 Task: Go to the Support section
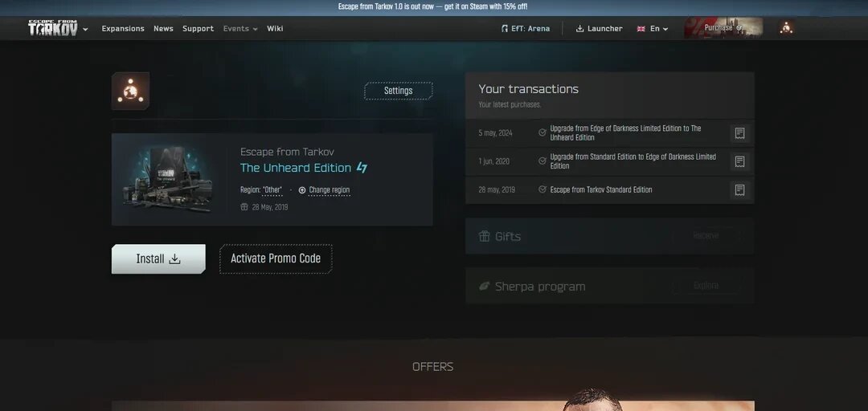point(199,29)
